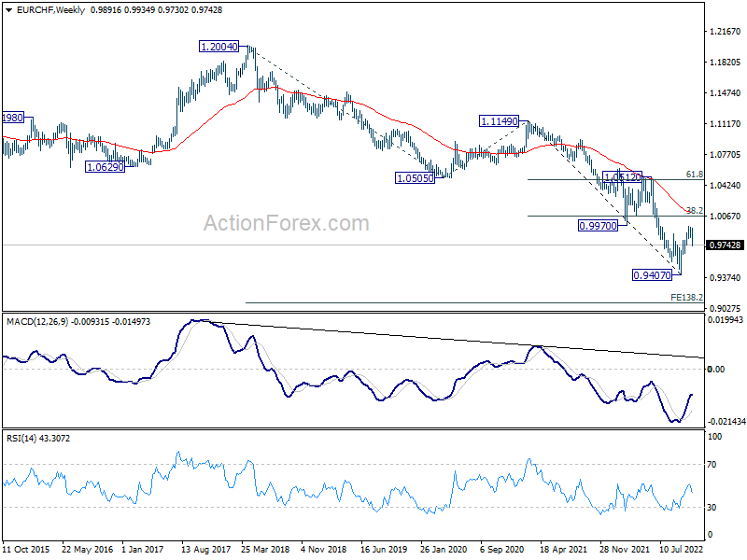Select the partially visible 1980 price label

[13, 118]
